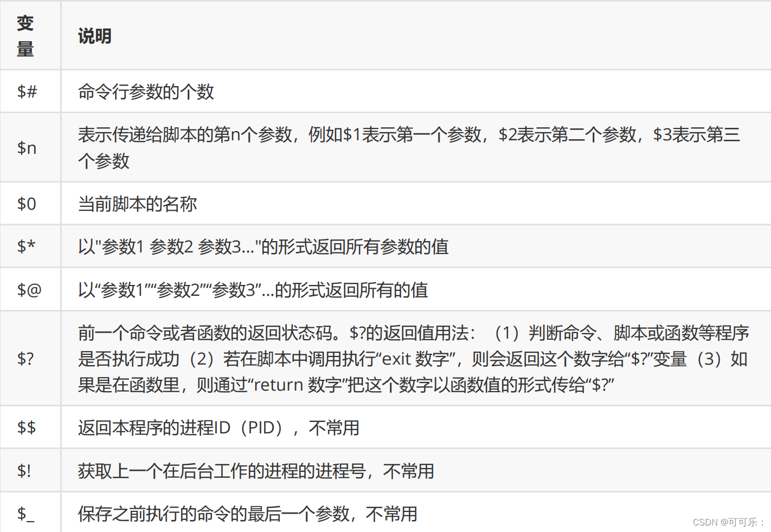Click the description starting with "前一个命令或者函数的返回状态码"

tap(413, 358)
